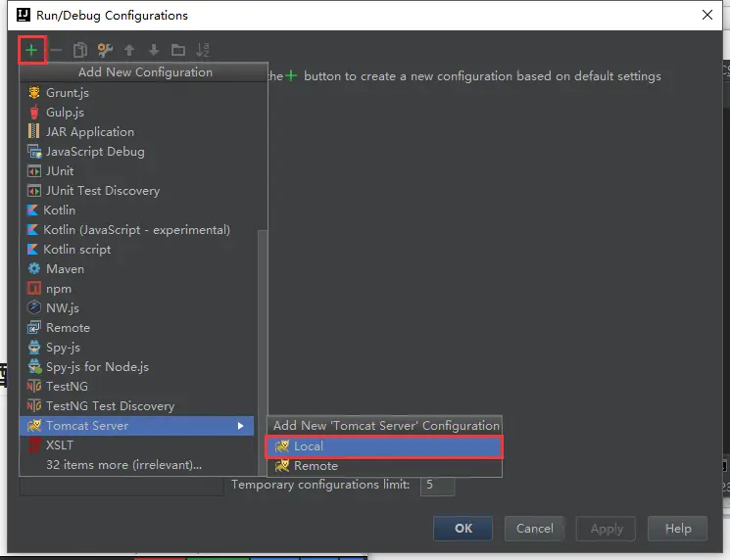The image size is (730, 560).
Task: Choose Remote Tomcat Server configuration
Action: click(x=384, y=466)
